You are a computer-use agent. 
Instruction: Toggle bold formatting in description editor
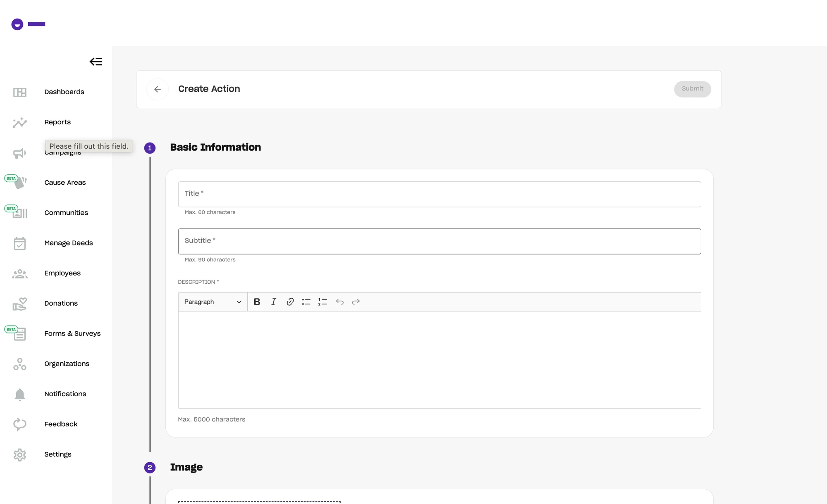click(x=257, y=302)
